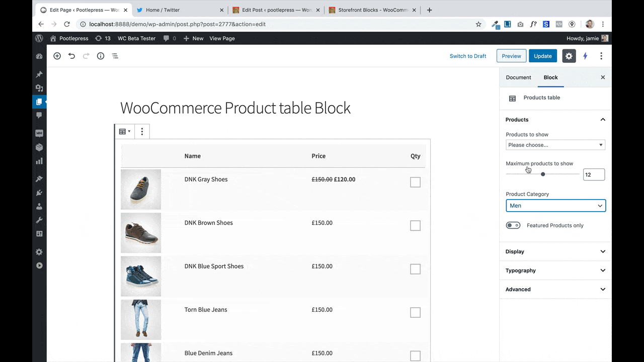Viewport: 644px width, 362px height.
Task: Click Switch to Draft link
Action: point(468,56)
